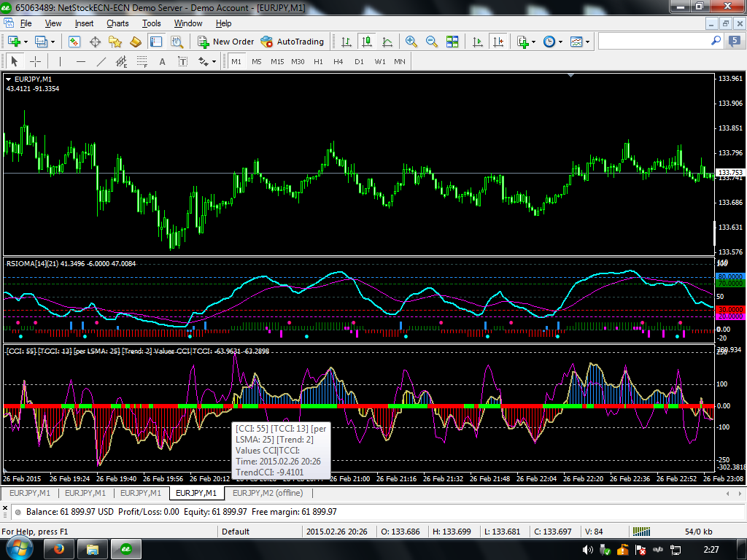Switch to the EURJPY,M2 (offline) tab
Screen dimensions: 747x560
[267, 493]
